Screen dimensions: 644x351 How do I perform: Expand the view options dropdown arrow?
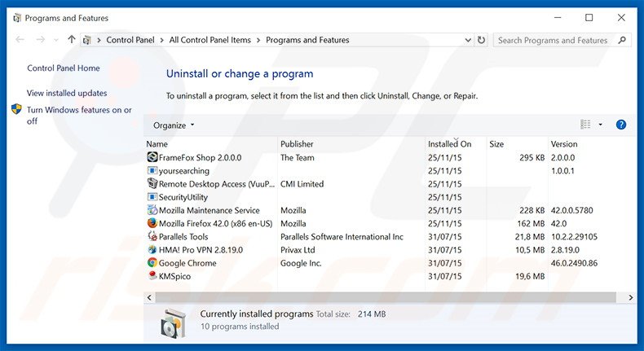[601, 125]
